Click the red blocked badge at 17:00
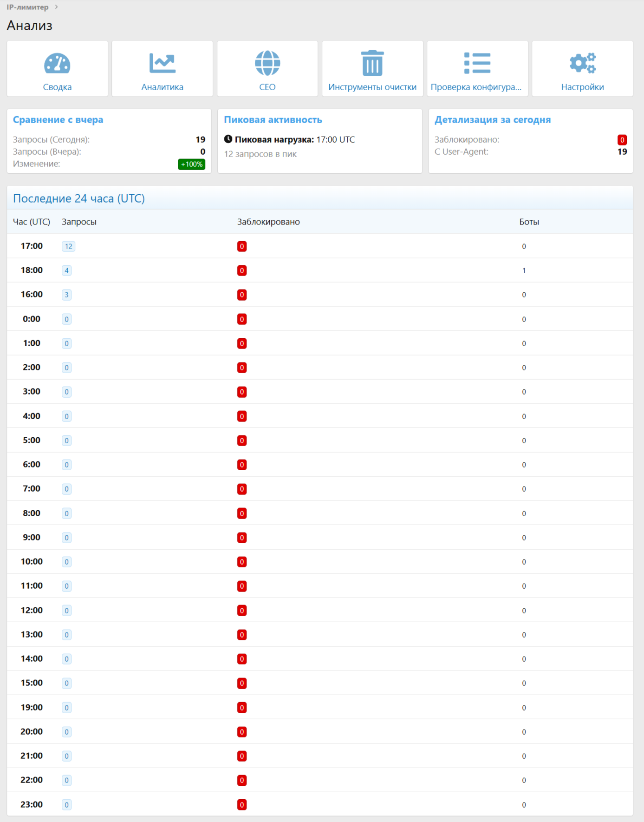This screenshot has height=822, width=644. [242, 246]
